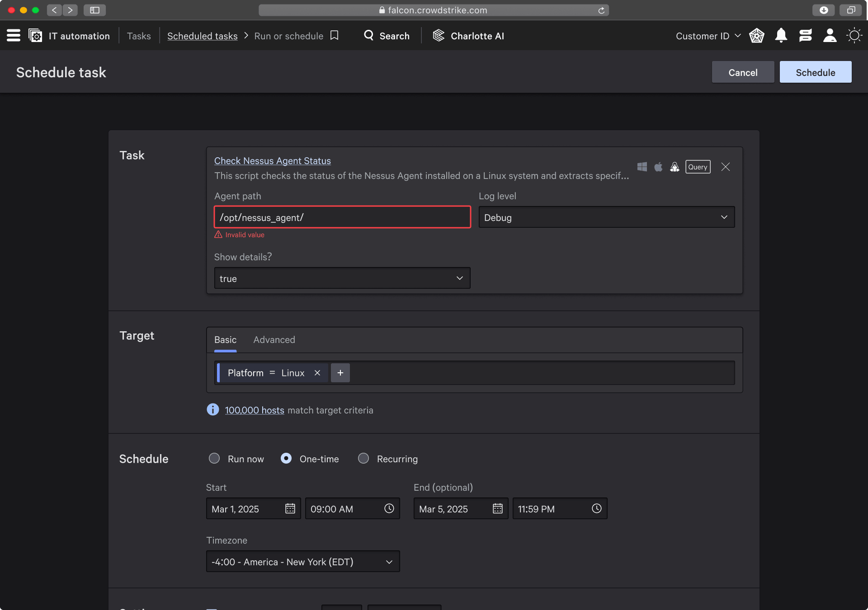Go back in browser history
Viewport: 868px width, 610px height.
pos(54,10)
